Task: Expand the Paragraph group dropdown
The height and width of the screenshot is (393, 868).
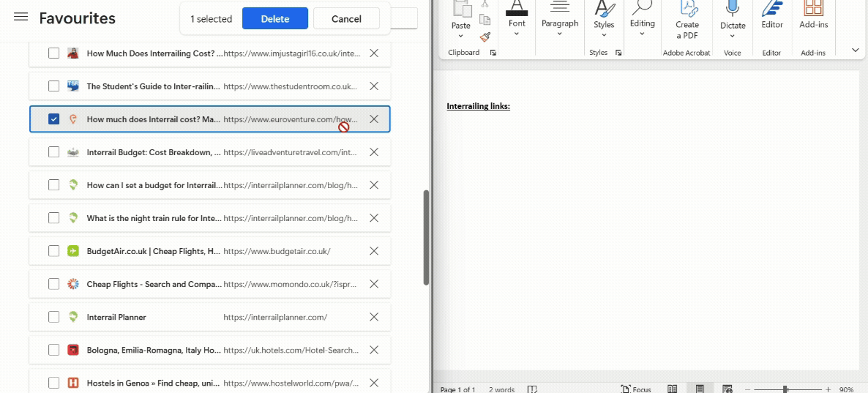Action: coord(560,34)
